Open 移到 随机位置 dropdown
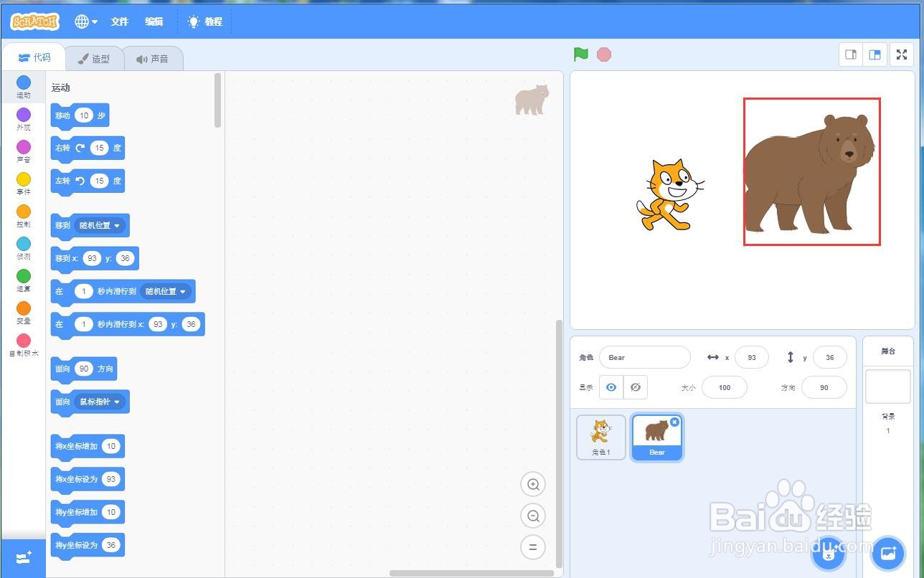Viewport: 924px width, 578px height. 100,225
